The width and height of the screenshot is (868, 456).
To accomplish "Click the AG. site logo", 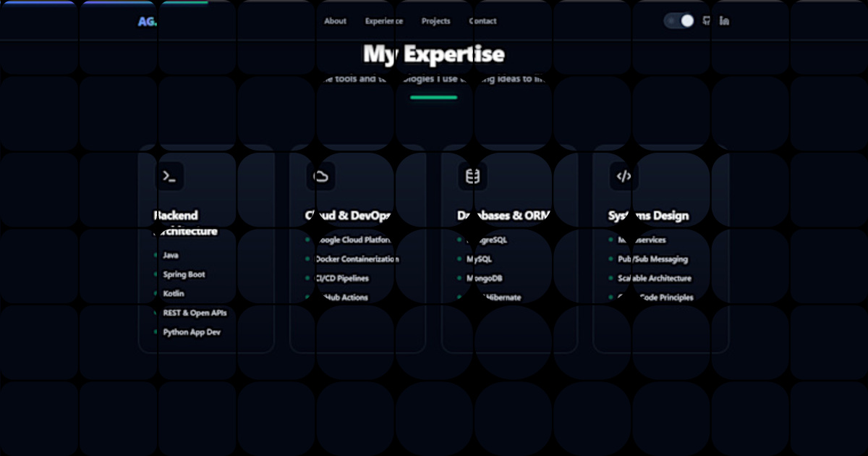I will click(x=147, y=21).
